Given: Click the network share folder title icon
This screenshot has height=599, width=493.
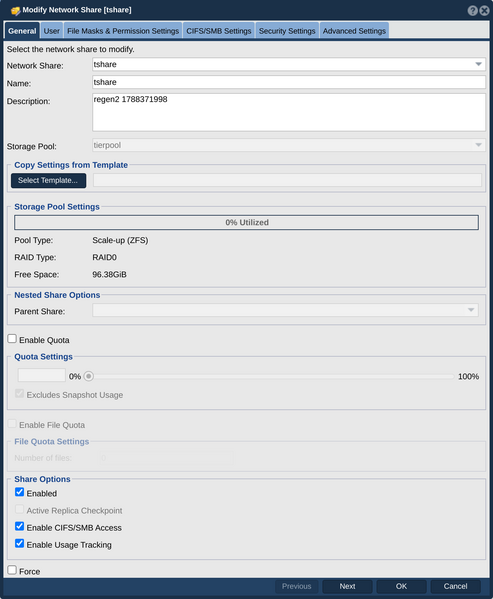Looking at the screenshot, I should click(15, 10).
